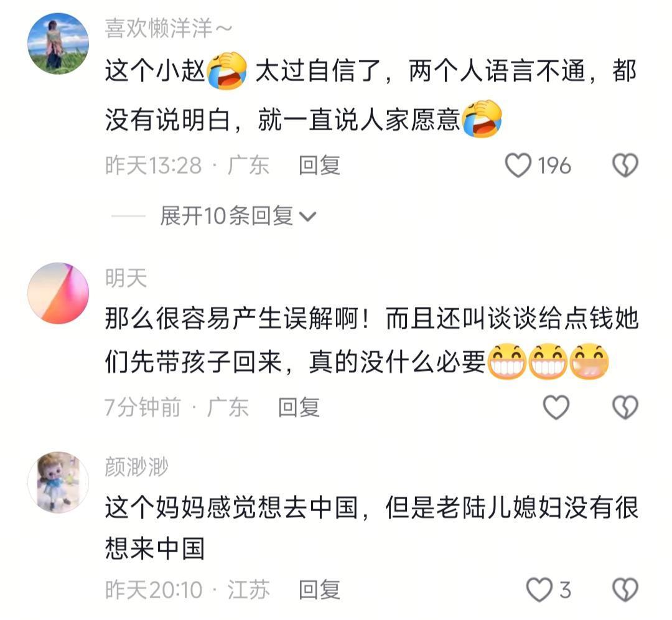Like the comment by 喜欢懒洋洋~

click(518, 166)
